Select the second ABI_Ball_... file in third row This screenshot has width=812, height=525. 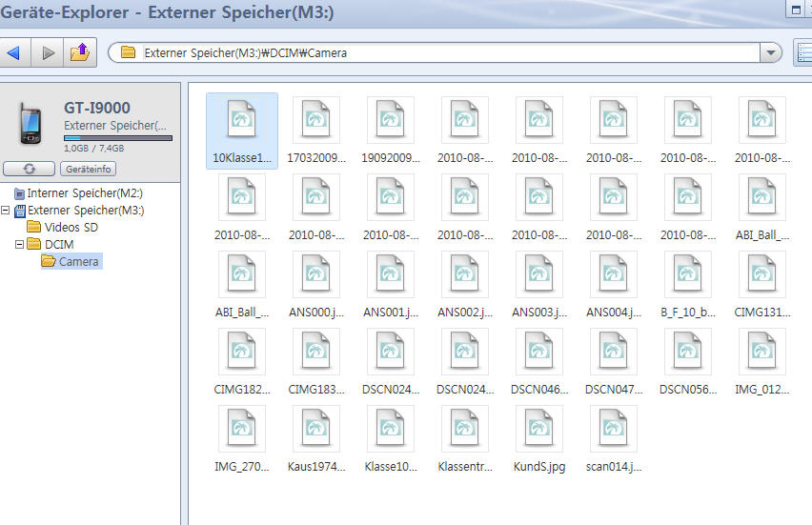coord(242,285)
